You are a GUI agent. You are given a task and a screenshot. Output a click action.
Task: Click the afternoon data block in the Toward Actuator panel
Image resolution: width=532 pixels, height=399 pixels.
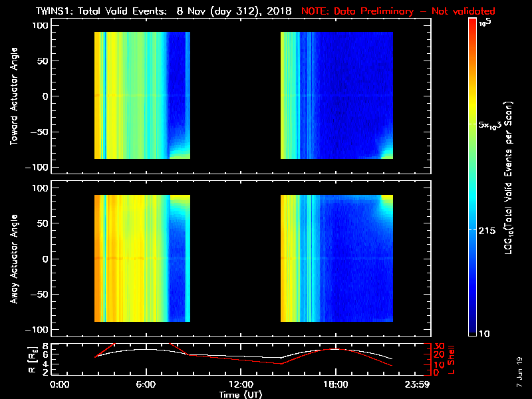pyautogui.click(x=336, y=95)
